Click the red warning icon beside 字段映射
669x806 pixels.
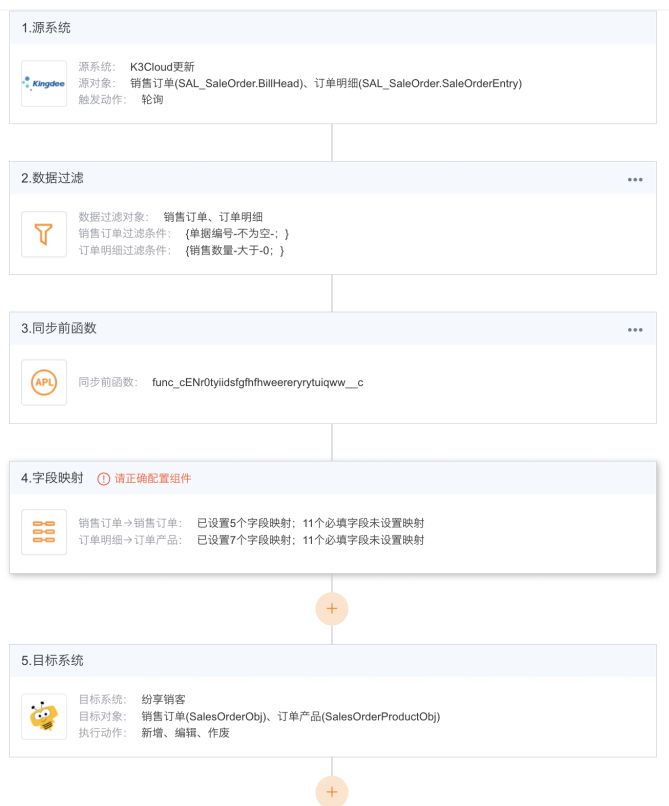click(x=103, y=479)
